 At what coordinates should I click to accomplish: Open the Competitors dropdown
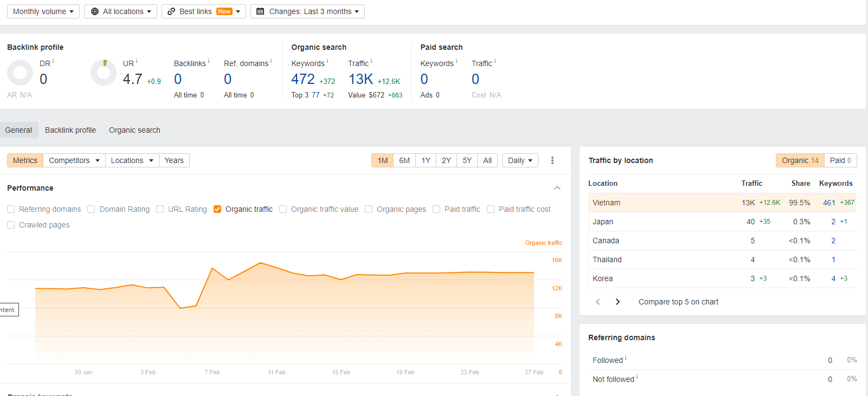[x=74, y=160]
